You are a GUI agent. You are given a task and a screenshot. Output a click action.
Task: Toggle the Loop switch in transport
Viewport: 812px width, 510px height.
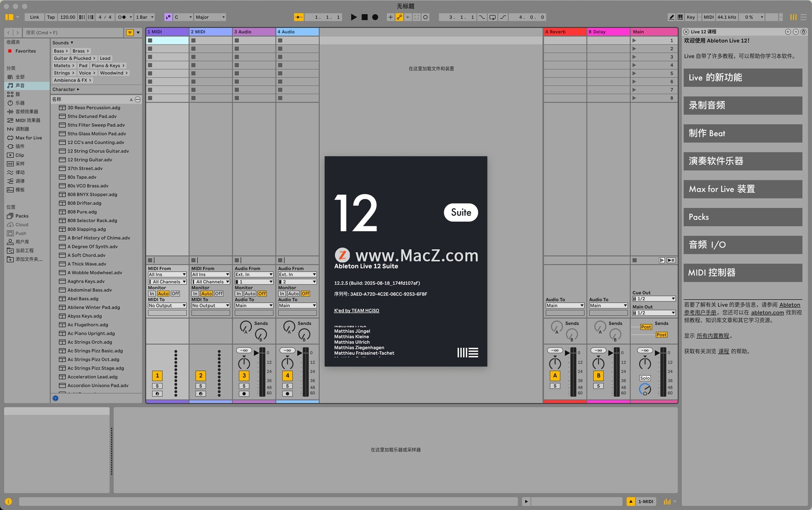[493, 17]
